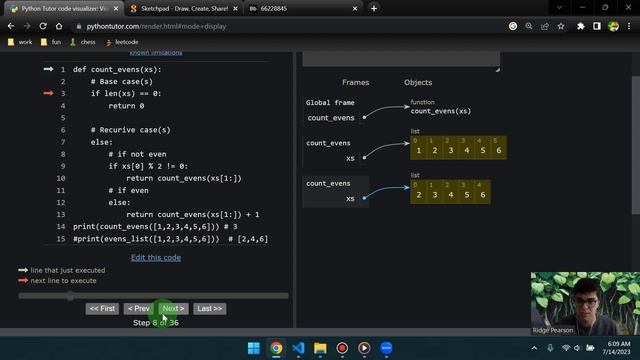Close the Python Tutor tab

tap(116, 9)
